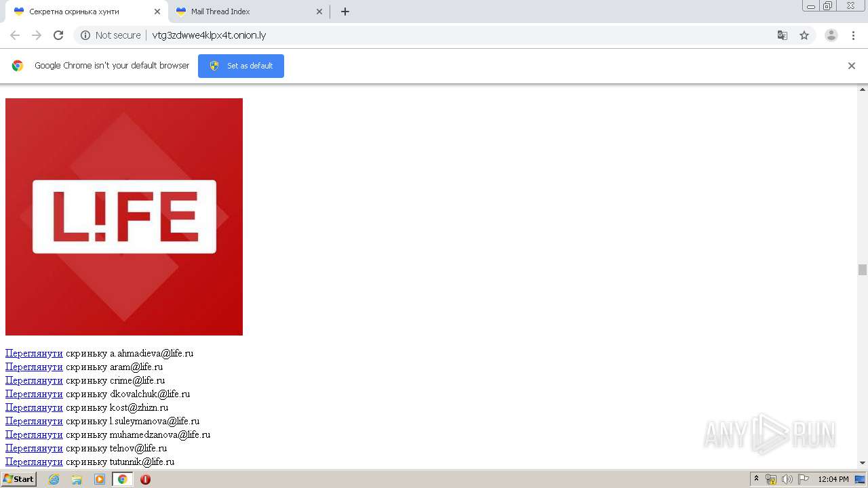Screen dimensions: 868x488
Task: Reload the current page
Action: pyautogui.click(x=58, y=35)
